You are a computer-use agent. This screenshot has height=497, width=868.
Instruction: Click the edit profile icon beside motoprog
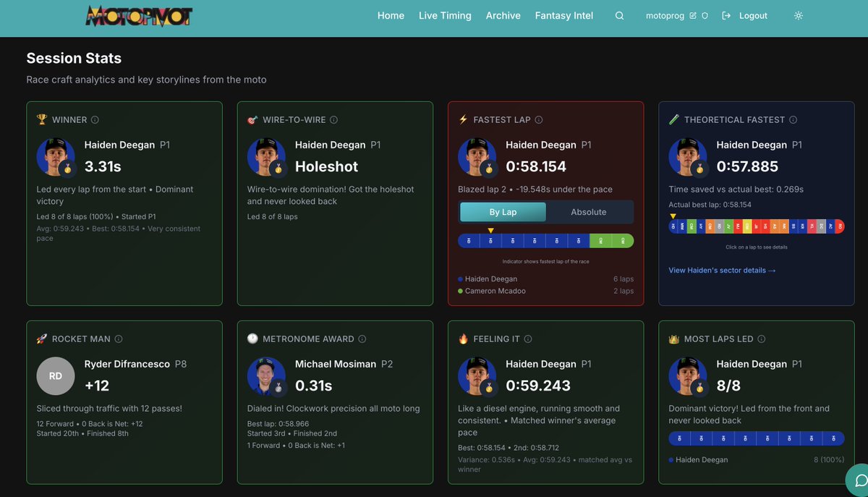[693, 16]
